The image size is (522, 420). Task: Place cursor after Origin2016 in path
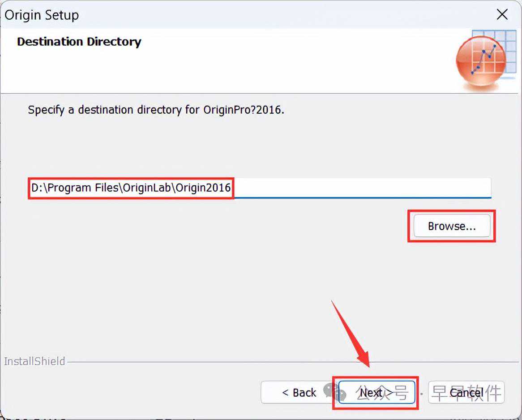pyautogui.click(x=231, y=188)
